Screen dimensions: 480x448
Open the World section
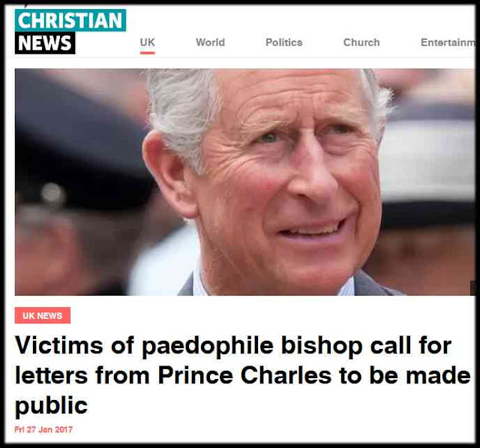[x=210, y=42]
